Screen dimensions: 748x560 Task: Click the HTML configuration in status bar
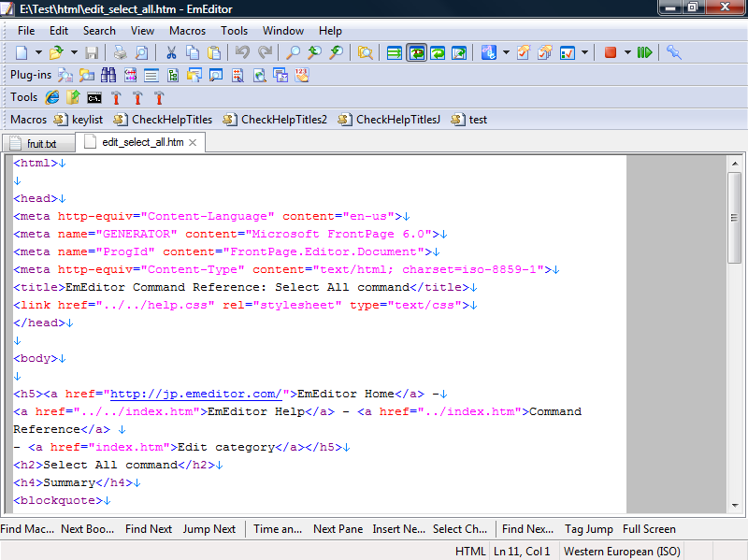[470, 552]
